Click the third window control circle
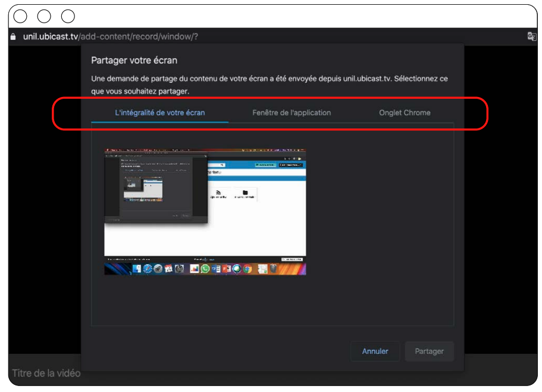 [68, 16]
